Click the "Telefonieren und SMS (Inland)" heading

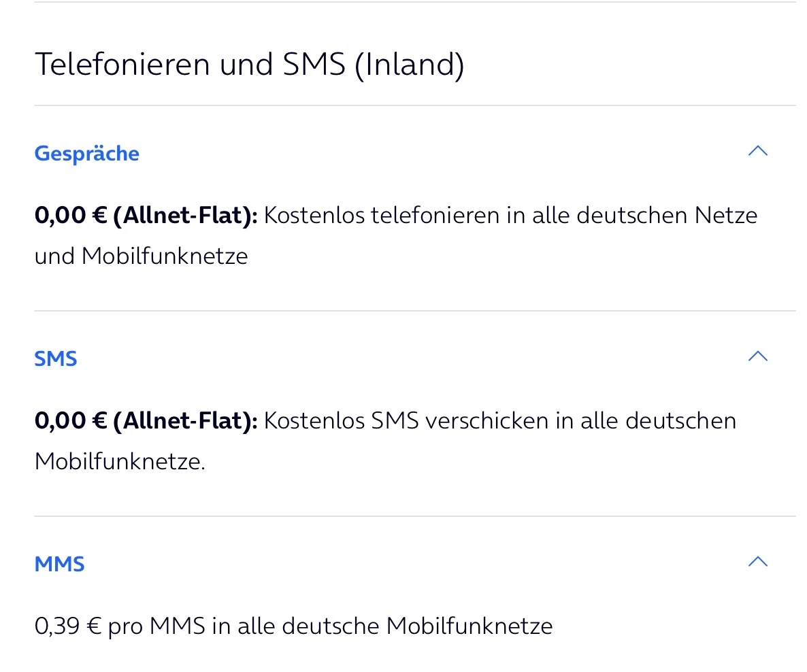click(249, 65)
